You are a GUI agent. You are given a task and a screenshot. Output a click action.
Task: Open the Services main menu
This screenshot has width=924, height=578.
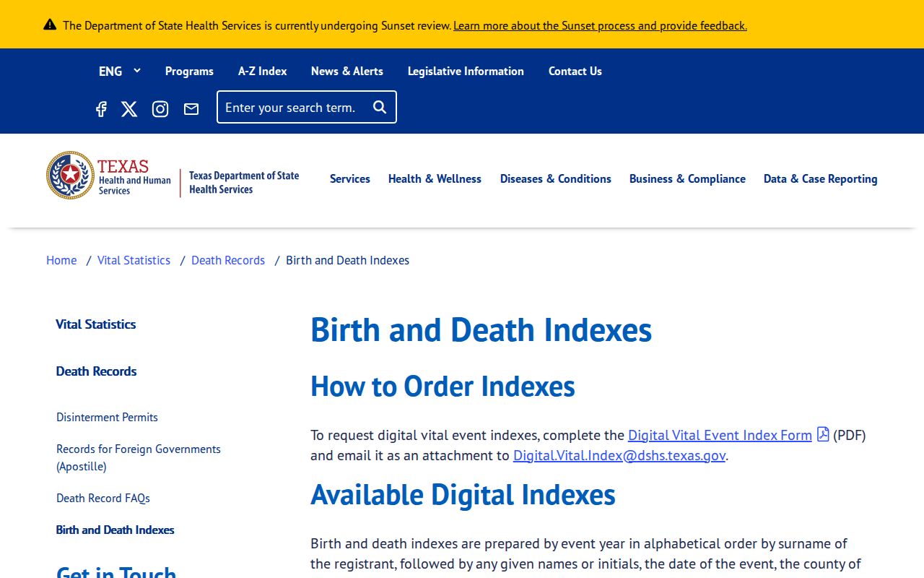point(350,178)
